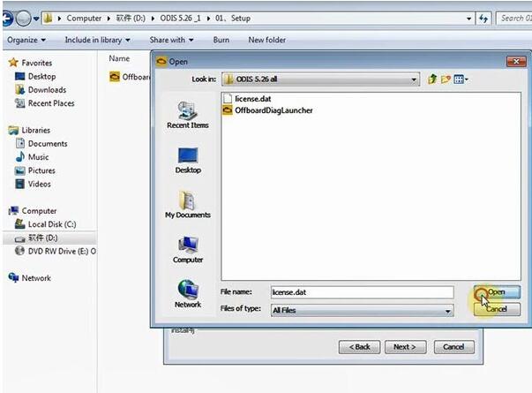Open My Documents shortcut in dialog
The height and width of the screenshot is (393, 532).
click(188, 205)
